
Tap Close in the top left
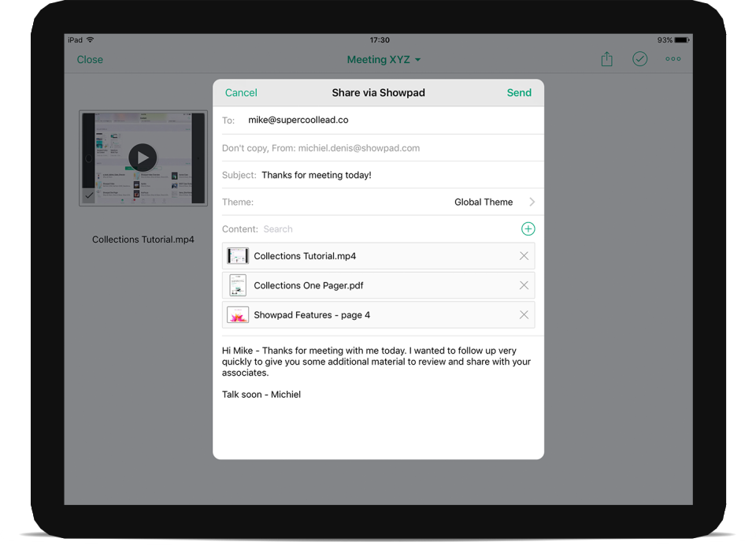tap(90, 59)
